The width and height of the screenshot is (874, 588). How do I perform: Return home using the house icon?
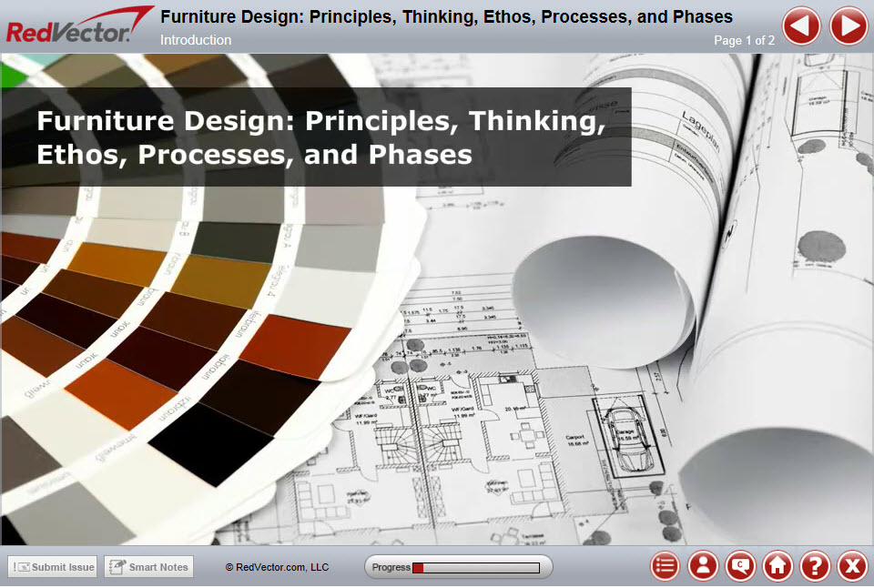[777, 566]
